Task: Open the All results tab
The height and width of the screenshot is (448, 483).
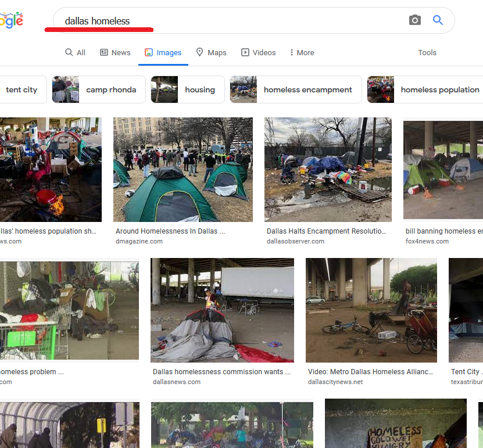Action: 75,52
